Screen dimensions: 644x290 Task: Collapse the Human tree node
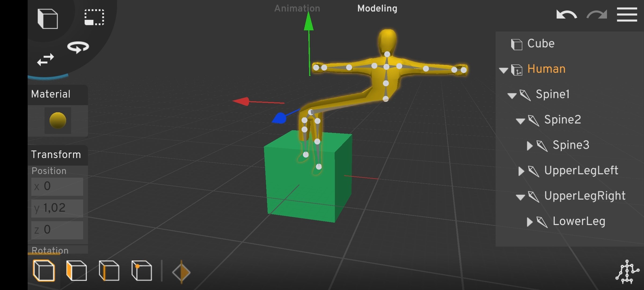pos(503,71)
